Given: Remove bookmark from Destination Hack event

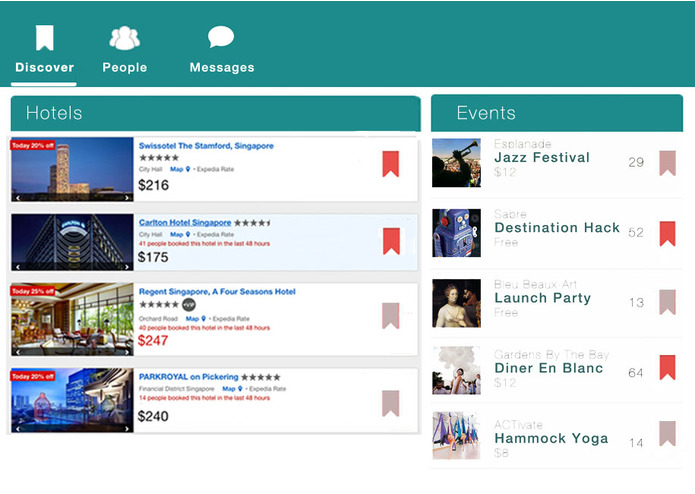Looking at the screenshot, I should (667, 233).
